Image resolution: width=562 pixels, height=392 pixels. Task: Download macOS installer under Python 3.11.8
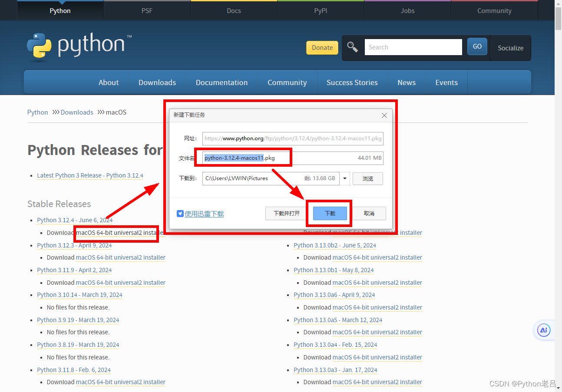tap(121, 382)
